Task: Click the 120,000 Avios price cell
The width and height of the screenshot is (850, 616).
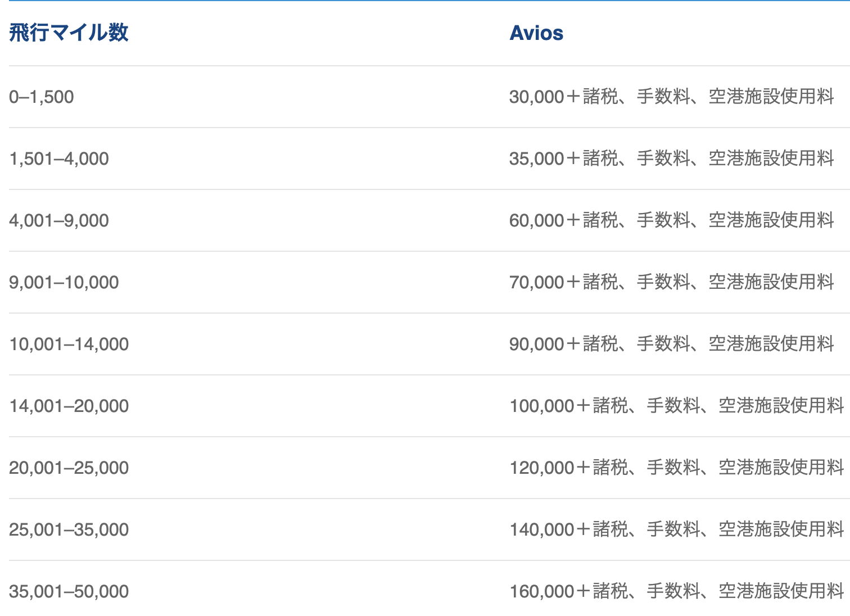Action: (676, 468)
